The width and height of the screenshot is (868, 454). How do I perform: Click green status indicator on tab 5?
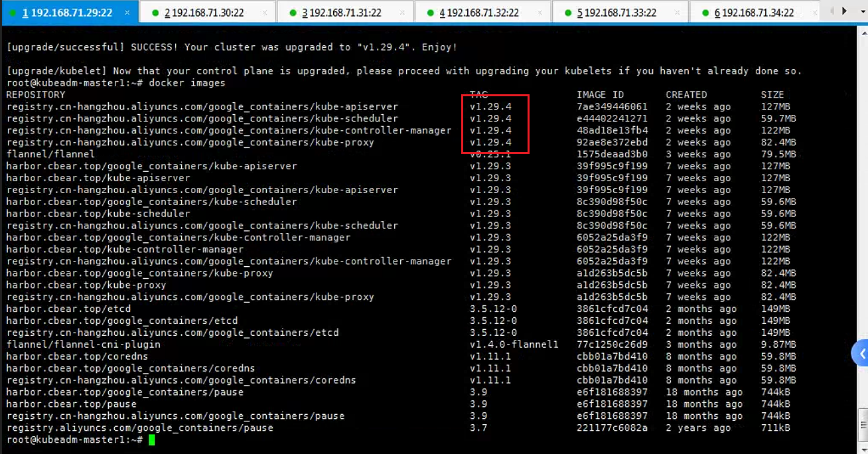567,13
